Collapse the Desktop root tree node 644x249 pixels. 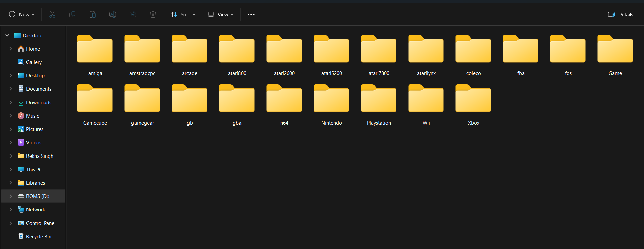[x=7, y=35]
